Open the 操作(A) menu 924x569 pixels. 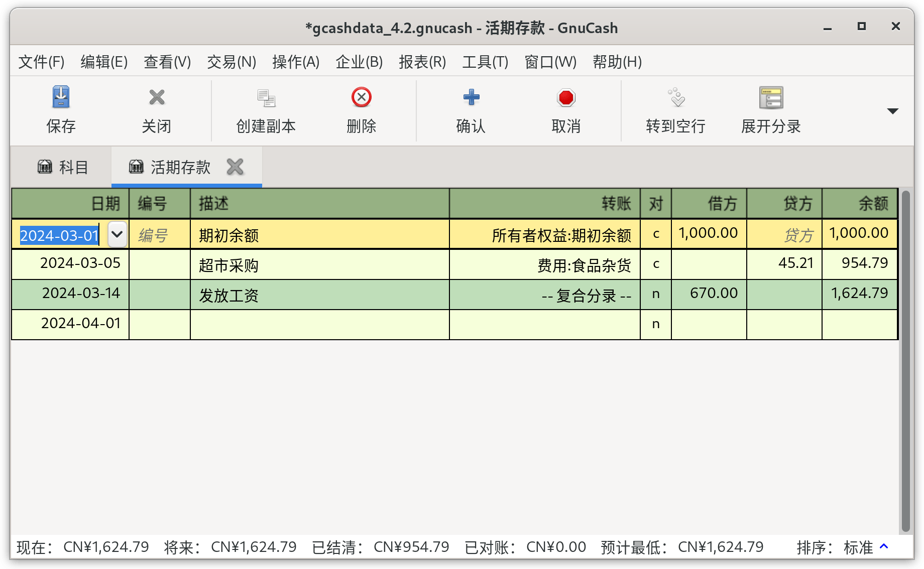click(x=296, y=62)
